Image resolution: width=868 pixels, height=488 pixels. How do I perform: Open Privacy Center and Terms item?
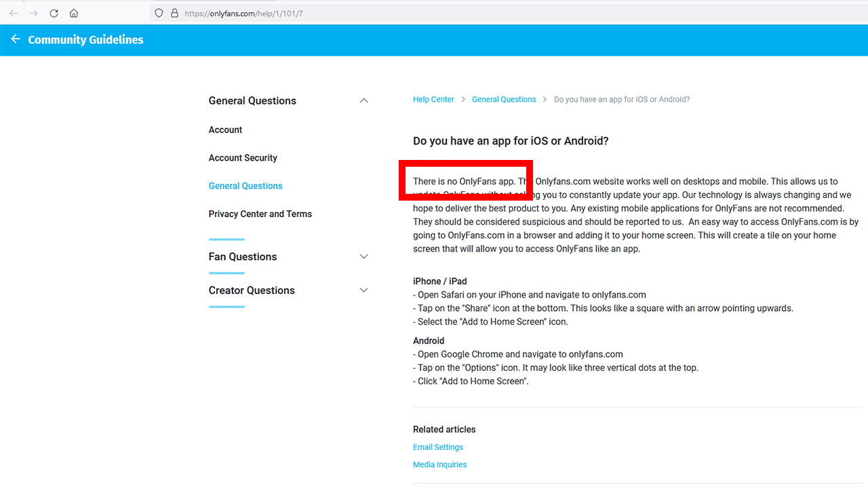pos(260,213)
